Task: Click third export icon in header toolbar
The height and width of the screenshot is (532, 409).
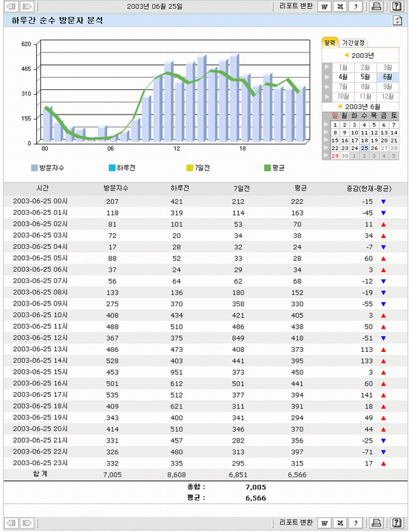Action: pyautogui.click(x=355, y=6)
